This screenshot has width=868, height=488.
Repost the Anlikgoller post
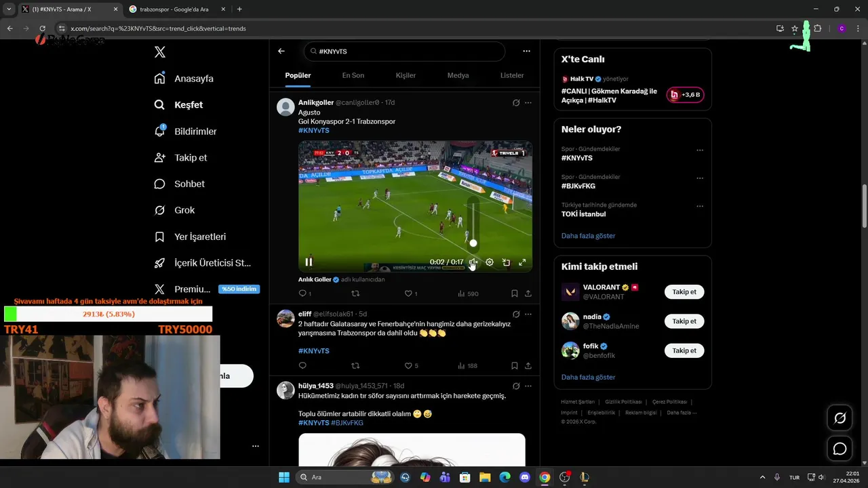pos(355,293)
